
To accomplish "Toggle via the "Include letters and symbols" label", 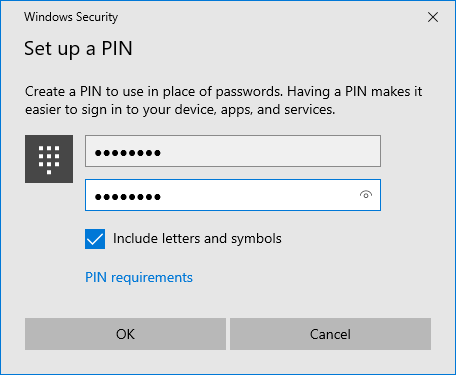I will (197, 239).
